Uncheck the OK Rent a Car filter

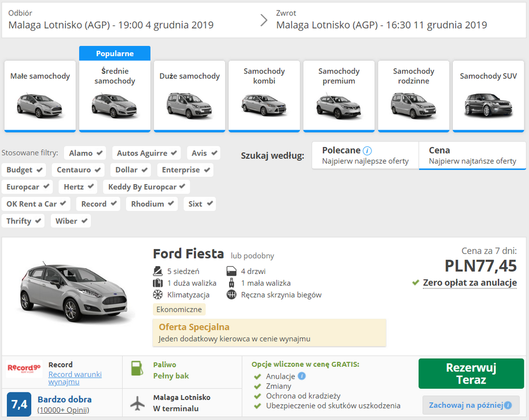tap(36, 204)
